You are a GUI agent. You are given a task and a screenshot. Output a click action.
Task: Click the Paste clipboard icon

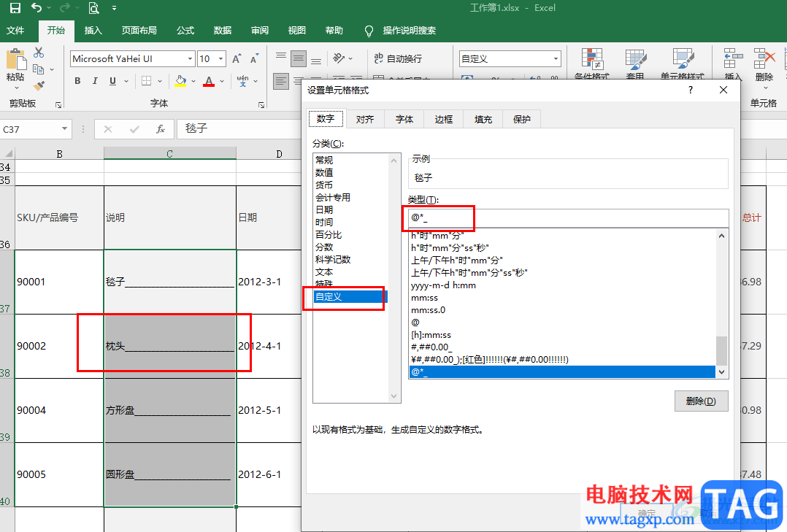[15, 60]
